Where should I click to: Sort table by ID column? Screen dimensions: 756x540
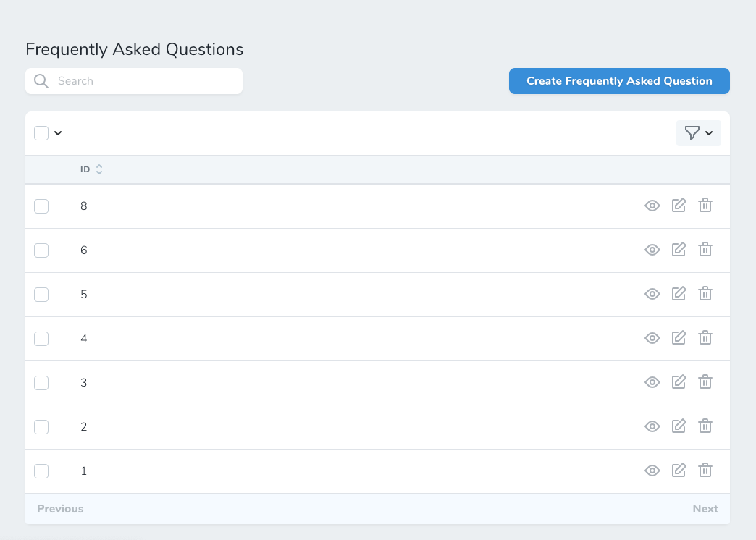tap(91, 169)
